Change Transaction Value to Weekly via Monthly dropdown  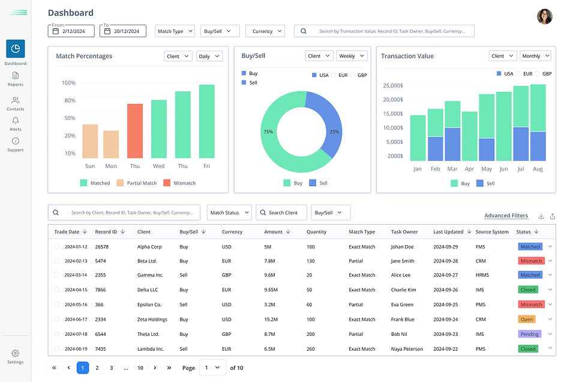(x=535, y=55)
